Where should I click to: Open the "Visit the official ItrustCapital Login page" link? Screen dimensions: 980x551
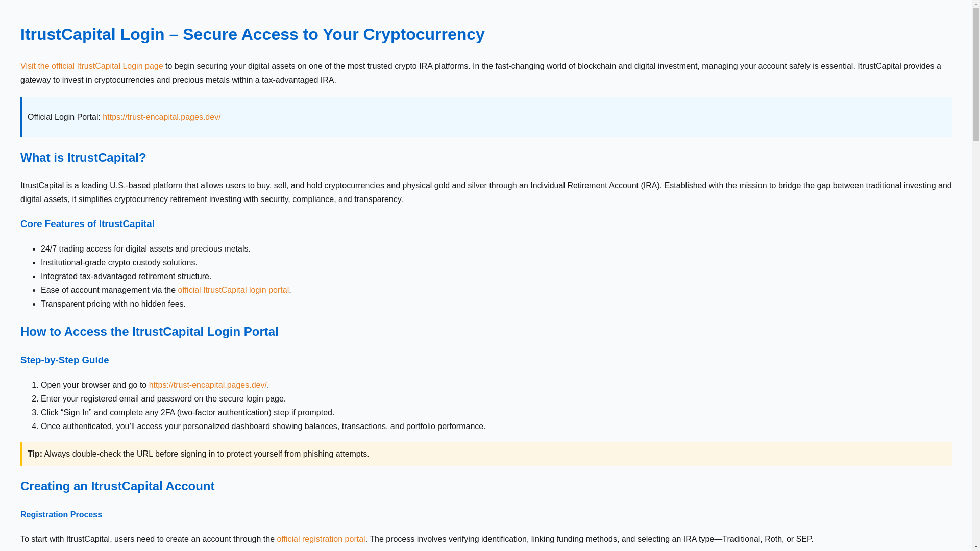[92, 66]
